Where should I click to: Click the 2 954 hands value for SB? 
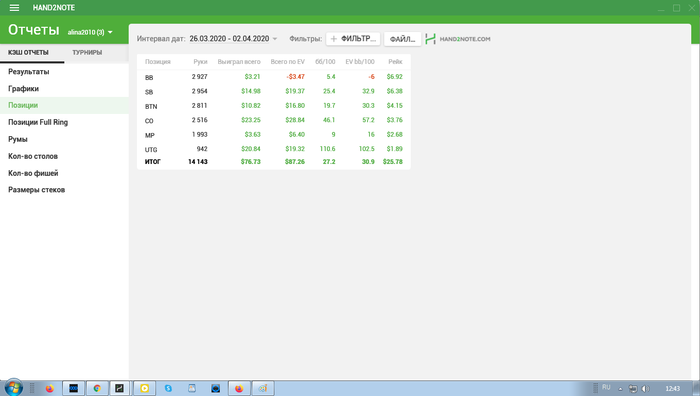(x=200, y=91)
